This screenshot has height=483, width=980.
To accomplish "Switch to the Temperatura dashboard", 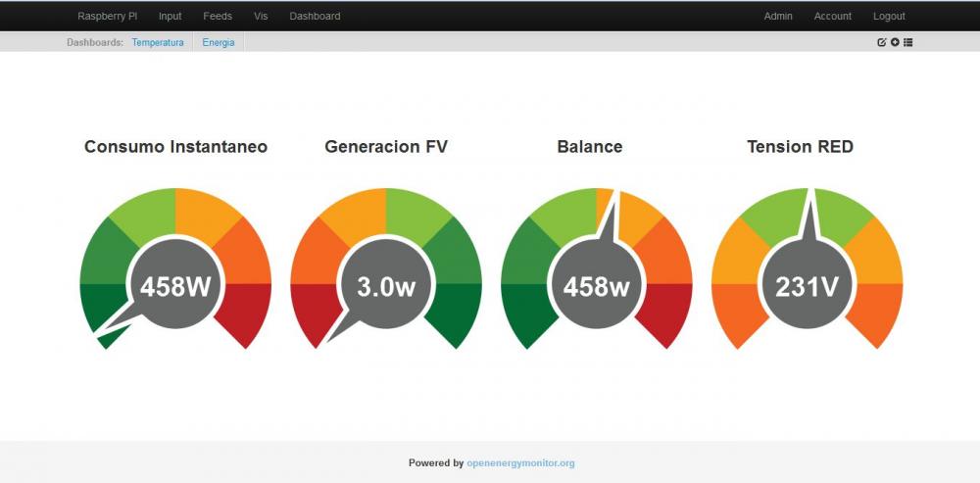I will click(158, 42).
